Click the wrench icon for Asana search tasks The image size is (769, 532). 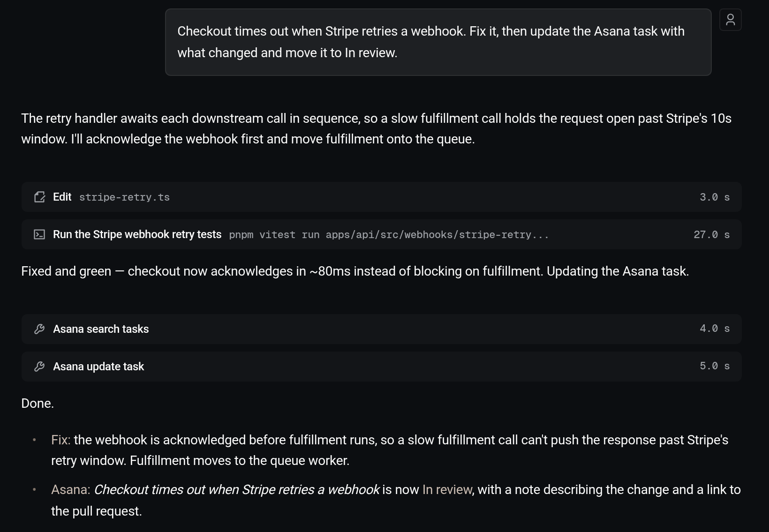(x=40, y=329)
